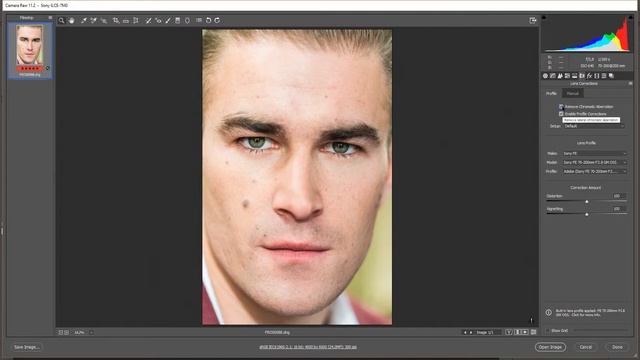Open the Detail panel icon

coord(560,76)
